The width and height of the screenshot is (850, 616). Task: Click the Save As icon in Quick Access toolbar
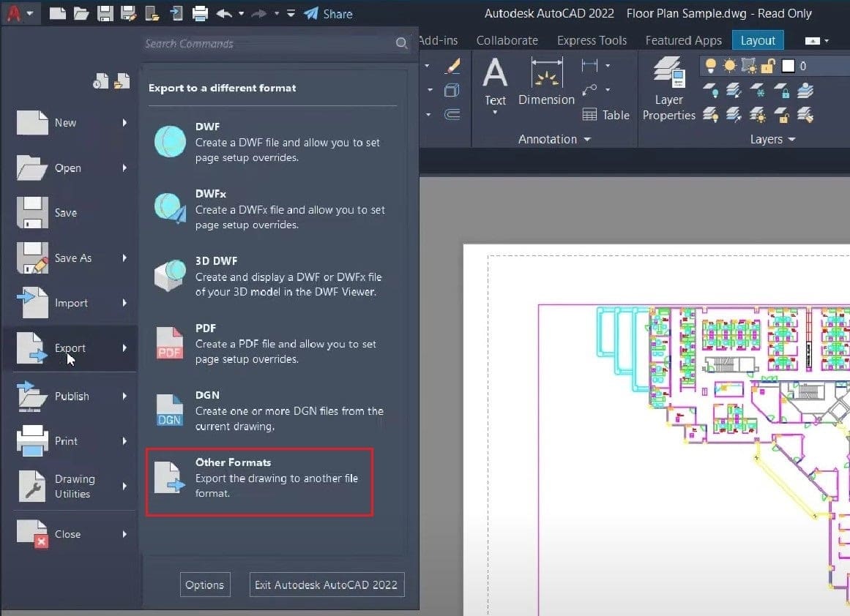tap(128, 13)
